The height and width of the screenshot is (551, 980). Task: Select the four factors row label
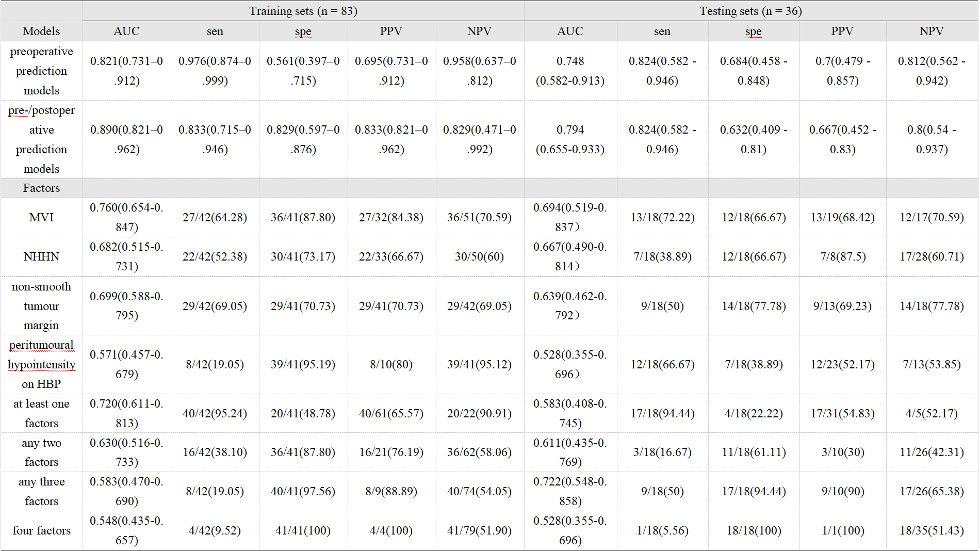pos(41,530)
